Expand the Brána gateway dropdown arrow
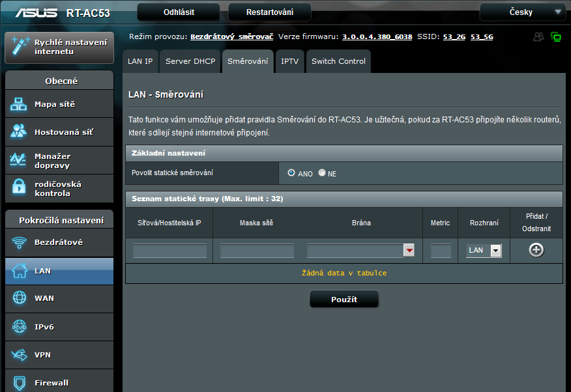571x392 pixels. [409, 251]
